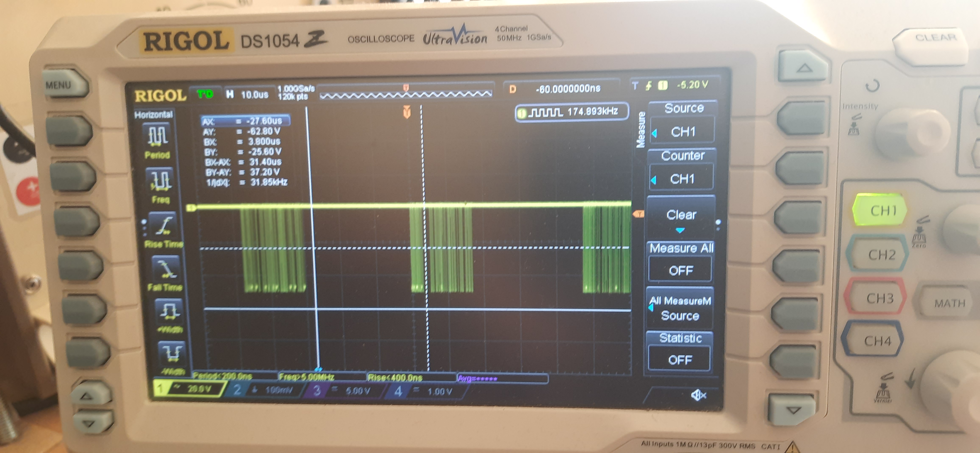The width and height of the screenshot is (980, 453).
Task: Click the channel 1 ground marker at the grid's left edge
Action: click(191, 208)
